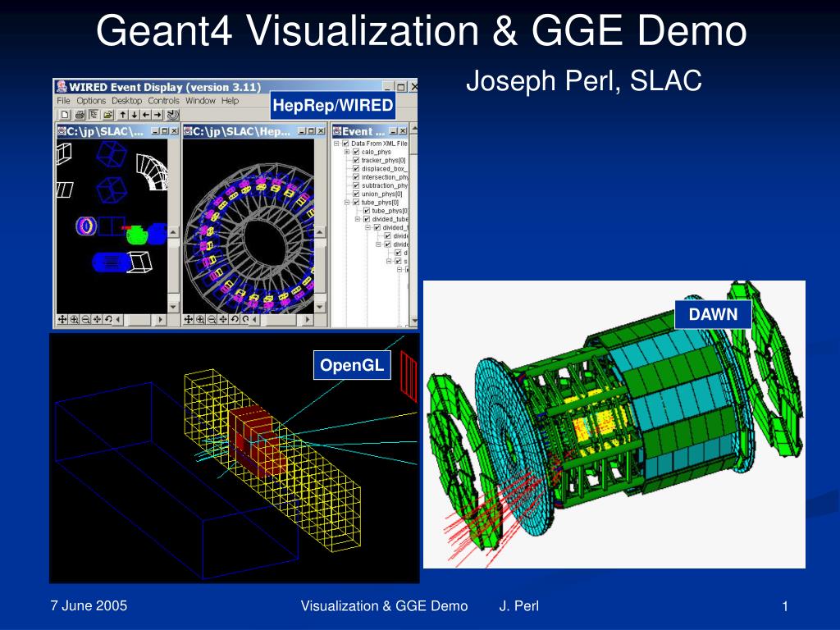Select four-arrow scale tool in left view

click(97, 319)
